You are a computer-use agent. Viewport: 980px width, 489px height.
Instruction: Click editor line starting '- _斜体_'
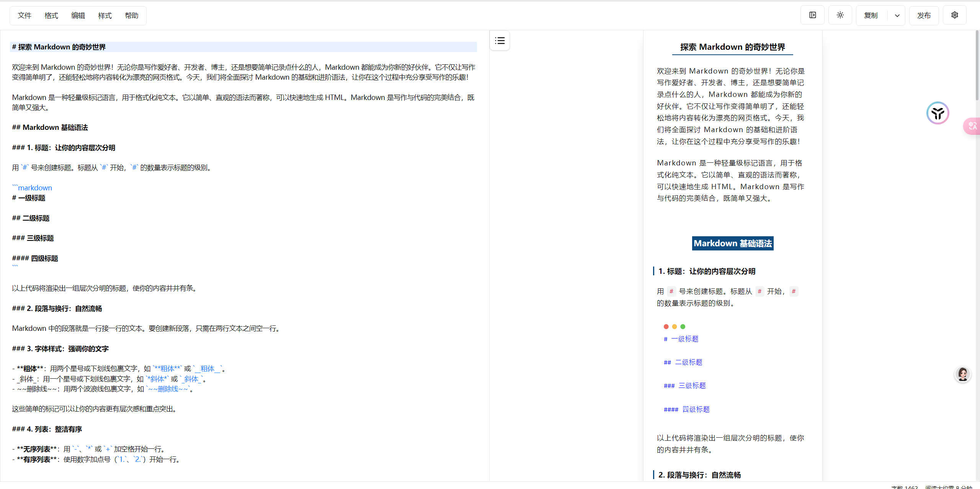click(110, 379)
